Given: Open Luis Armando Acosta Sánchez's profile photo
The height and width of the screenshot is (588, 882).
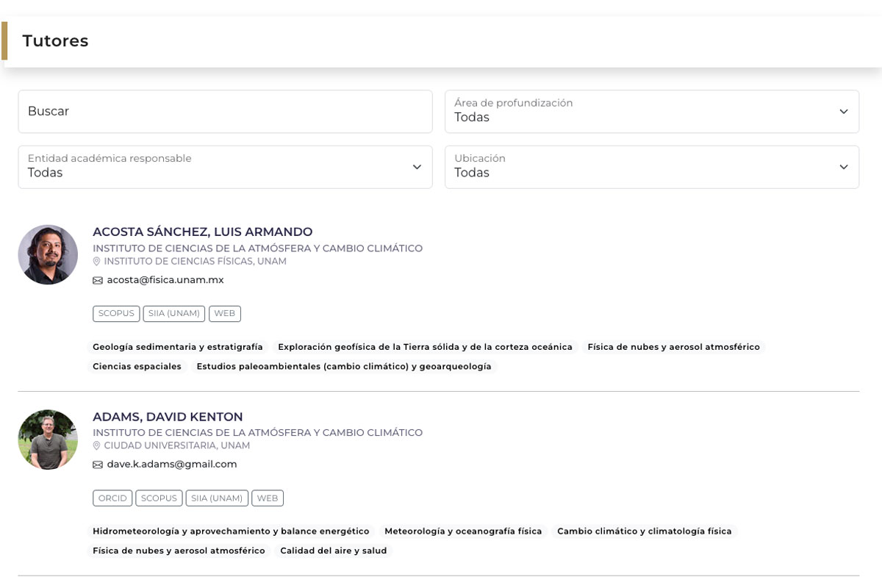Looking at the screenshot, I should [48, 254].
